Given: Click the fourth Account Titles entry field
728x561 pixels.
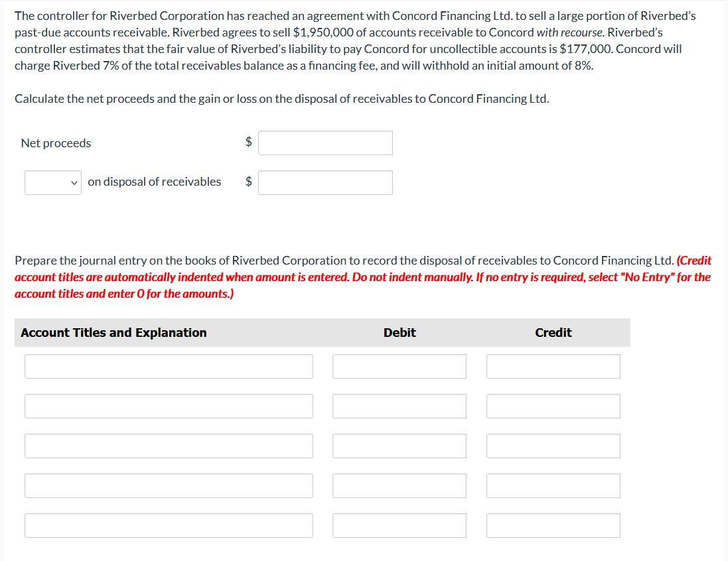Looking at the screenshot, I should click(x=169, y=485).
